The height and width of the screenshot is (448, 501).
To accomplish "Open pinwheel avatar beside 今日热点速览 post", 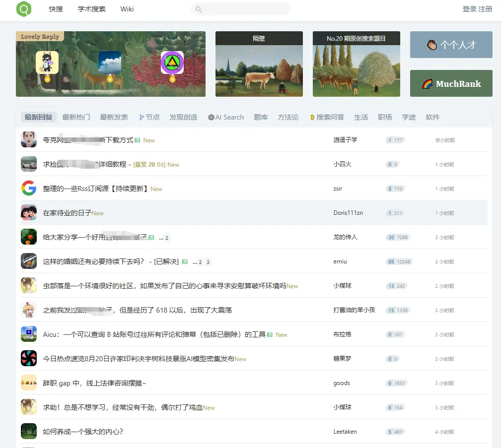I will [29, 358].
